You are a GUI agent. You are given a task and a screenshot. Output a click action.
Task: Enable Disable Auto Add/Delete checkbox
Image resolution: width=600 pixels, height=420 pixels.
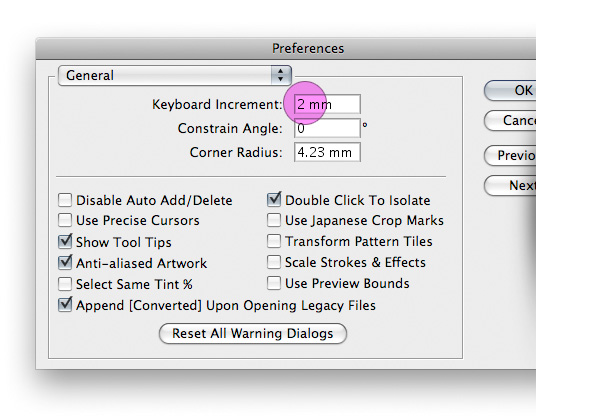pyautogui.click(x=65, y=200)
